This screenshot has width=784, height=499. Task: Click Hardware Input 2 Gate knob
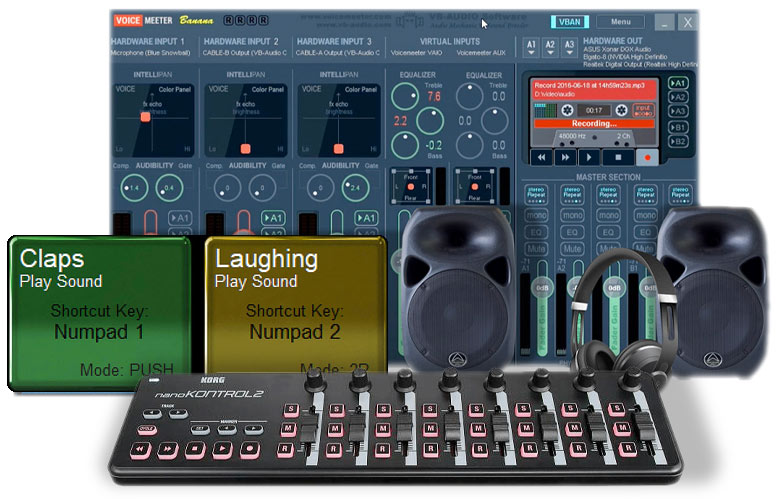(262, 188)
